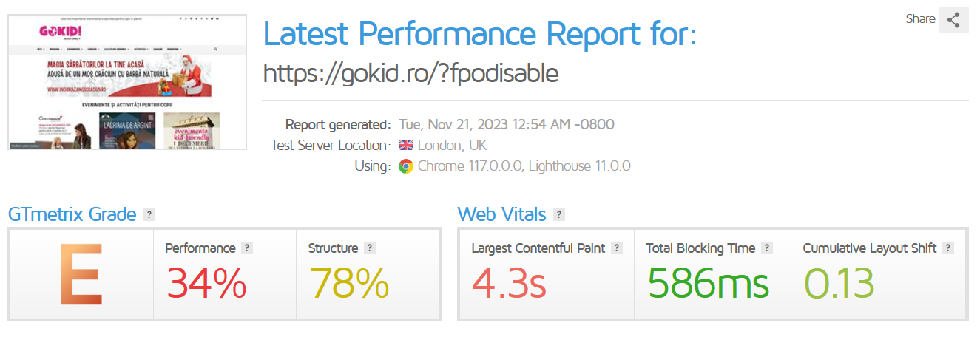The height and width of the screenshot is (337, 980).
Task: Click the Web Vitals heading
Action: pyautogui.click(x=501, y=215)
